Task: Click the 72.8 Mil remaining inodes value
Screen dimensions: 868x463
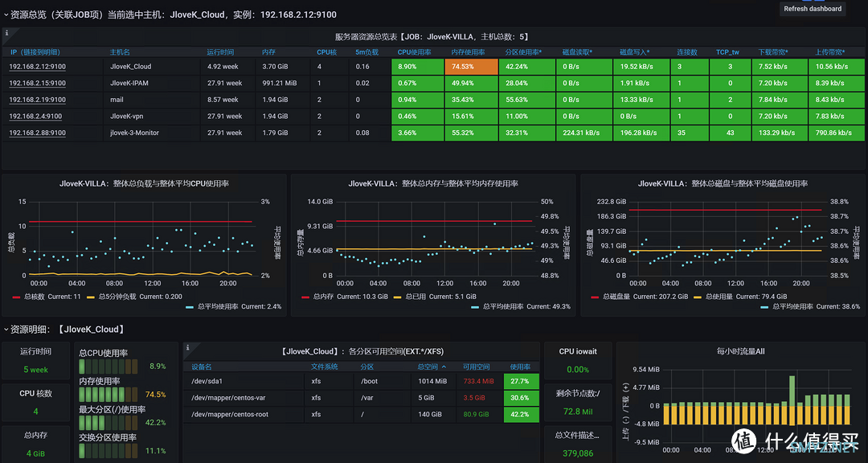Action: [578, 412]
